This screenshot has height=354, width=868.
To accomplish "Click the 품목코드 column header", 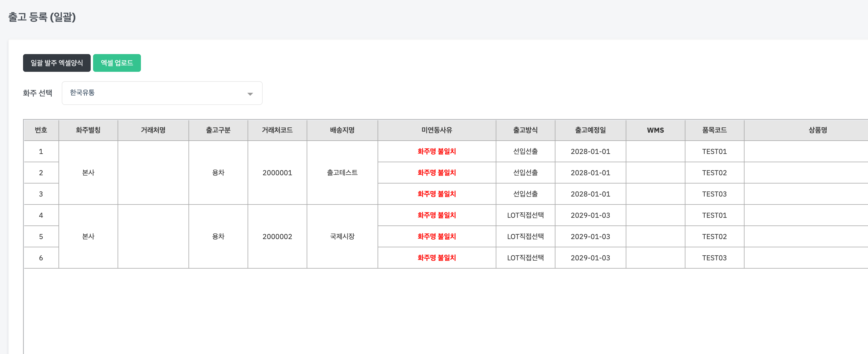I will coord(714,130).
